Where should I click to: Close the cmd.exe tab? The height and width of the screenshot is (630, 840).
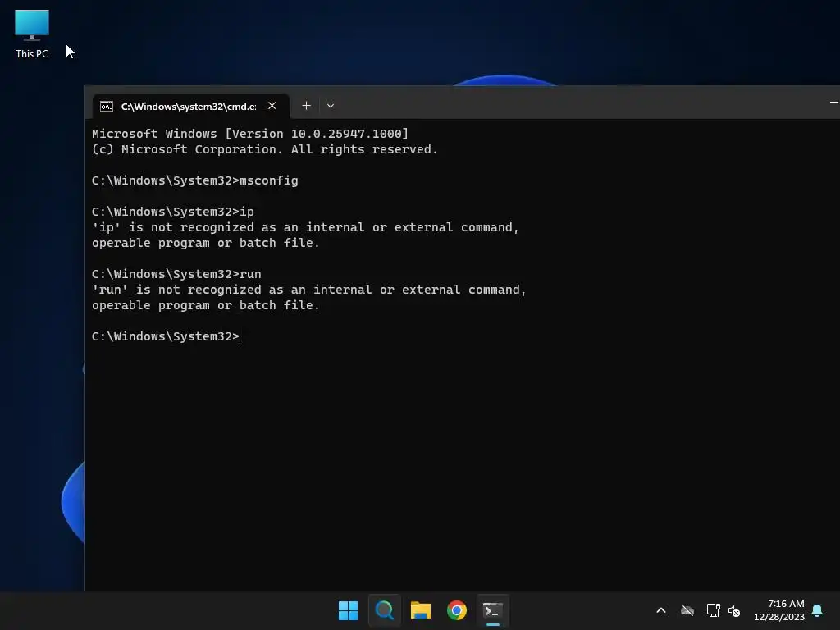click(272, 106)
